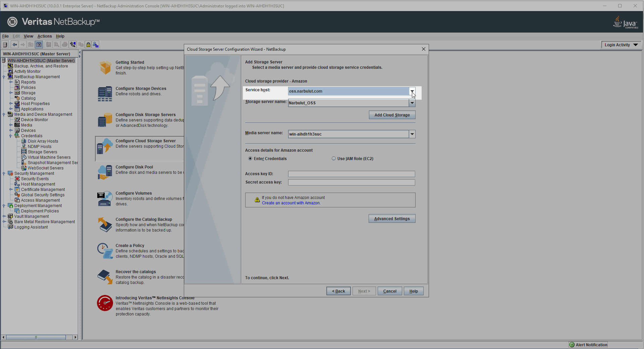Image resolution: width=644 pixels, height=349 pixels.
Task: Expand the Media server name dropdown
Action: [x=412, y=134]
